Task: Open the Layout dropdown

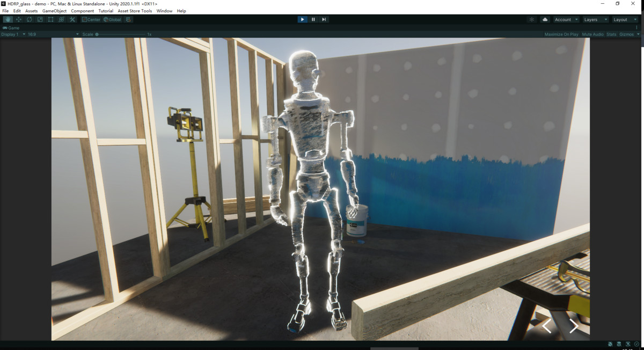Action: (624, 19)
